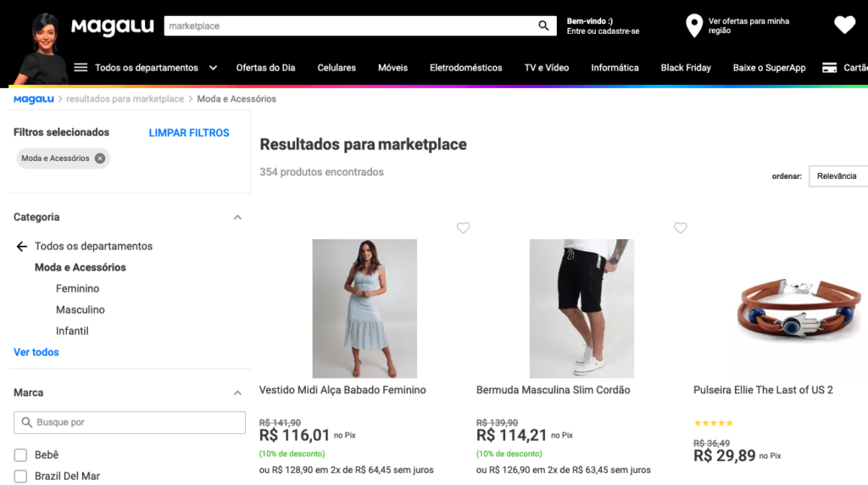Go to Ofertas do Dia
This screenshot has width=868, height=485.
[x=265, y=68]
